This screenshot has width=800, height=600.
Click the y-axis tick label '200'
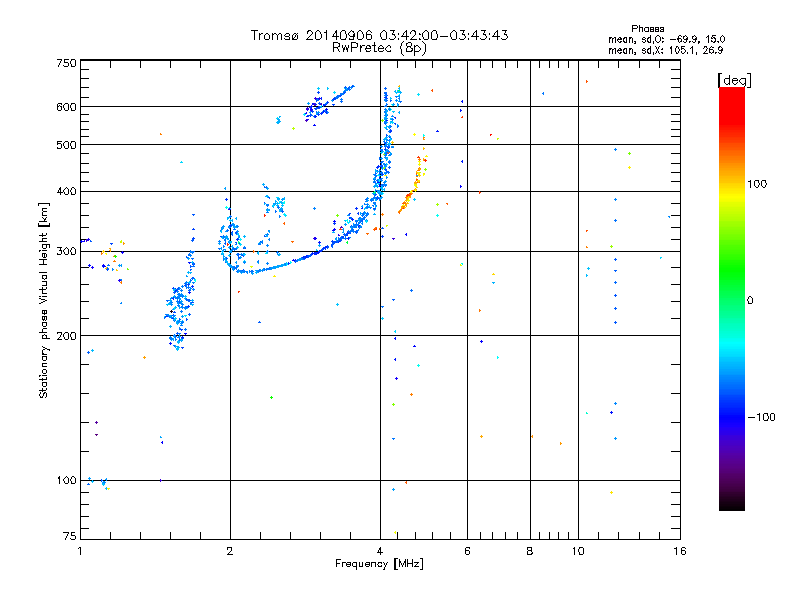point(66,336)
